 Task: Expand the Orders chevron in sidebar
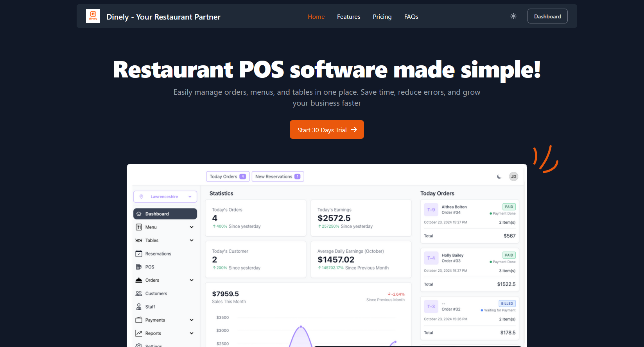click(192, 280)
